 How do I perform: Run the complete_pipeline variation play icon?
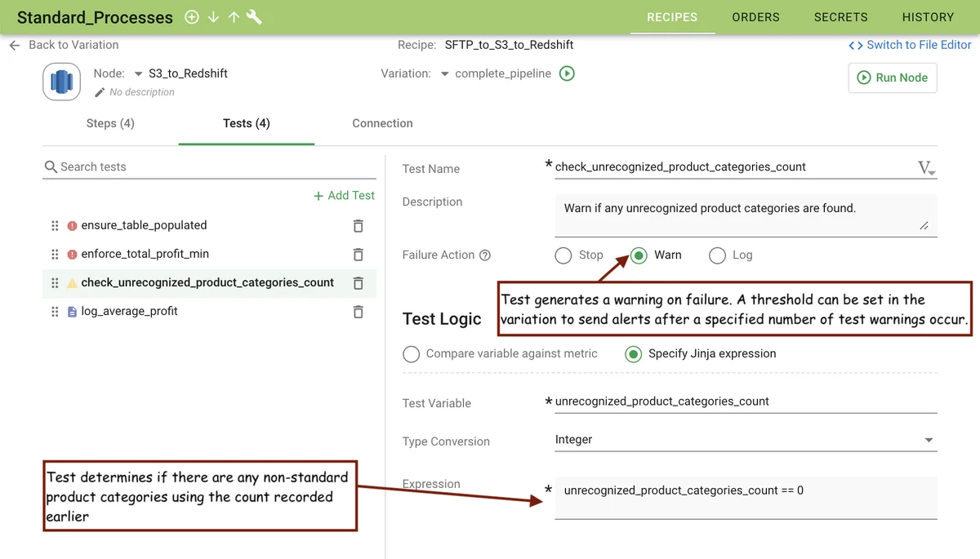(x=567, y=73)
